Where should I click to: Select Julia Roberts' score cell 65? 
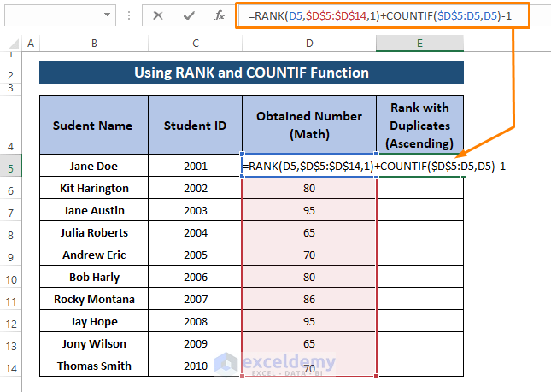click(309, 232)
